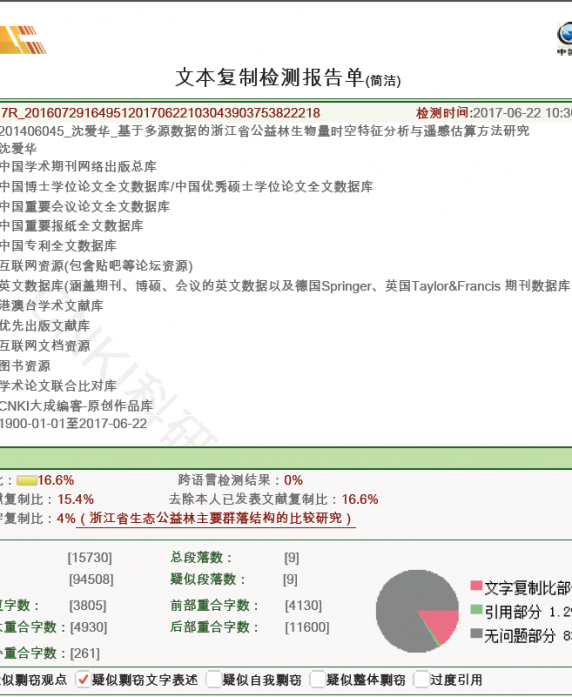The width and height of the screenshot is (572, 697).
Task: Click the author name 沈爱华
Action: pyautogui.click(x=18, y=148)
